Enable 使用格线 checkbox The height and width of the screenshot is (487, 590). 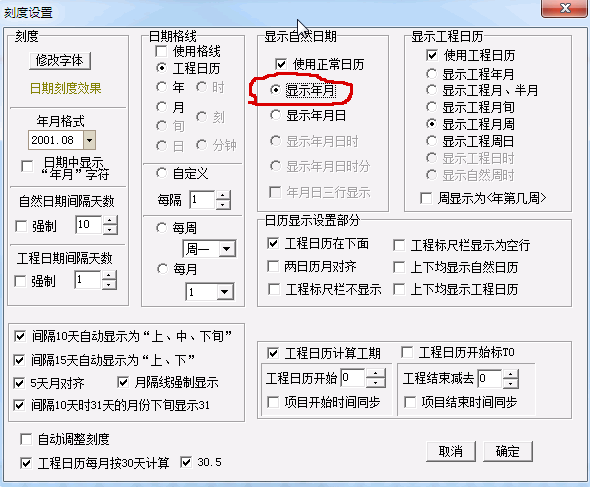(x=161, y=51)
